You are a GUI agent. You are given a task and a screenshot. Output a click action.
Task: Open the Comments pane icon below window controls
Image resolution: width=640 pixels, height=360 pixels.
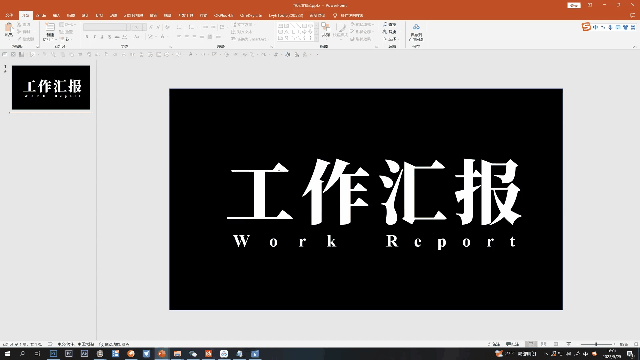tap(633, 15)
